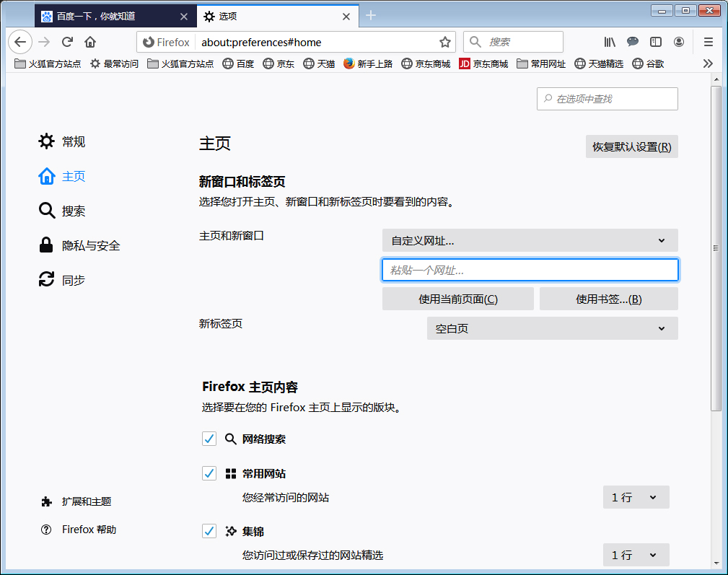Change the 常用网站 rows dropdown showing 1 行
Viewport: 728px width, 575px height.
click(636, 496)
